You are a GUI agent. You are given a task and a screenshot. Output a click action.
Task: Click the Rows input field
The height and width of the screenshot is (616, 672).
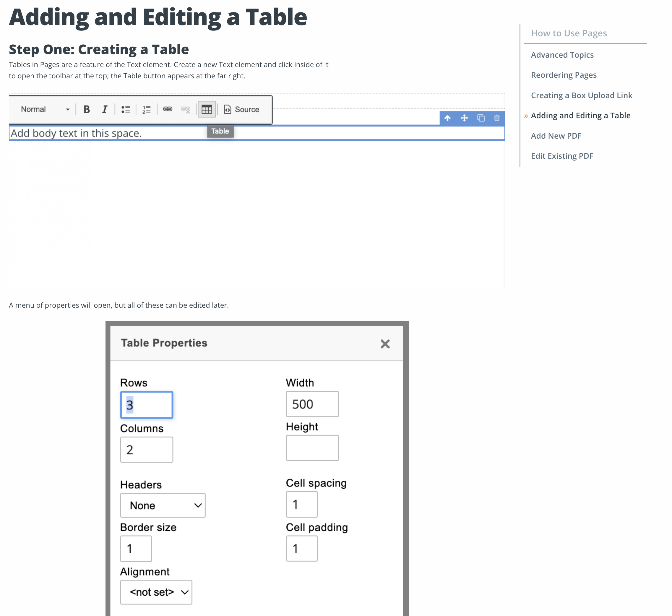(x=147, y=405)
